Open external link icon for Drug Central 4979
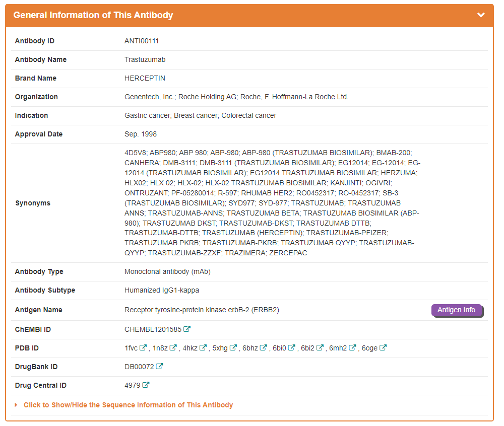The height and width of the screenshot is (426, 504). pyautogui.click(x=146, y=385)
